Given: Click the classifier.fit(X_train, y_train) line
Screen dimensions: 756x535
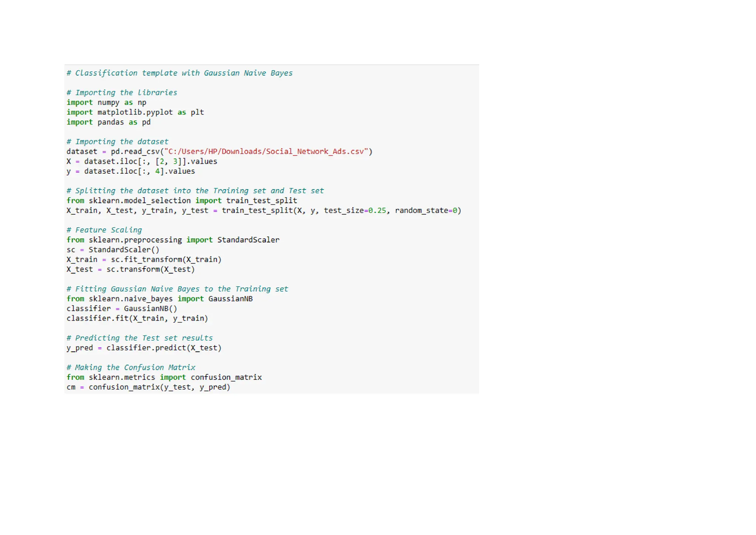Looking at the screenshot, I should pos(137,318).
